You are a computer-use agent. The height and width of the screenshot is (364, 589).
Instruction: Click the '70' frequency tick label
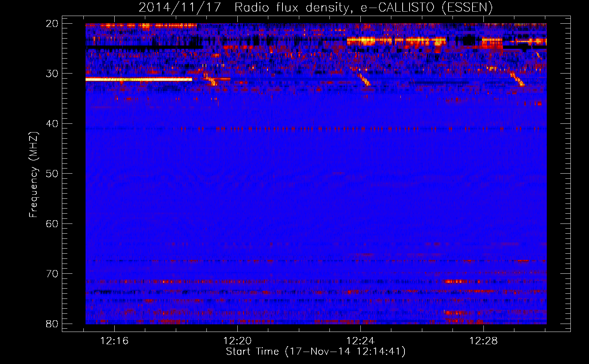52,274
